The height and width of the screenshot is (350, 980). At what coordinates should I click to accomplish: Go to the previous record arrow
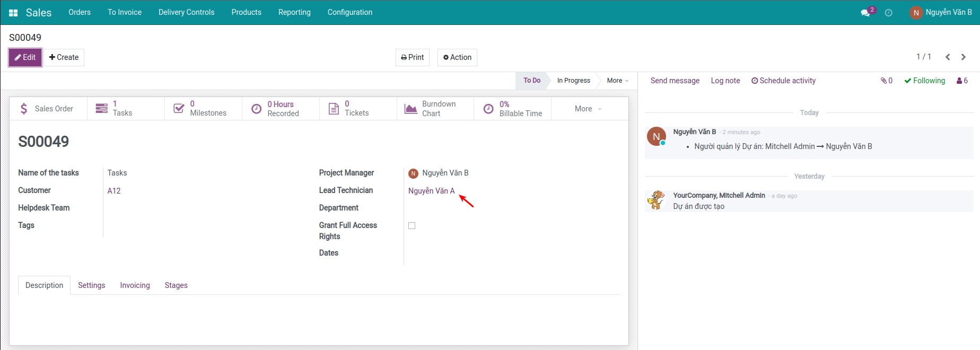948,57
